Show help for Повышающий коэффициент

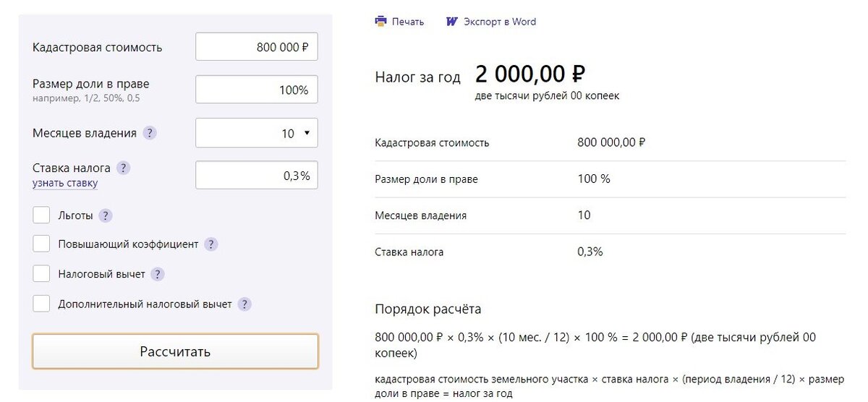[x=211, y=244]
